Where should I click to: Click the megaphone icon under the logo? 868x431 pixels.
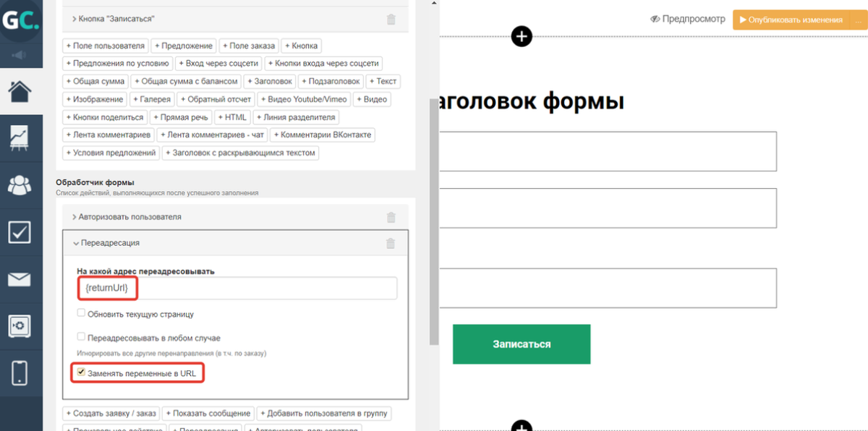click(20, 56)
